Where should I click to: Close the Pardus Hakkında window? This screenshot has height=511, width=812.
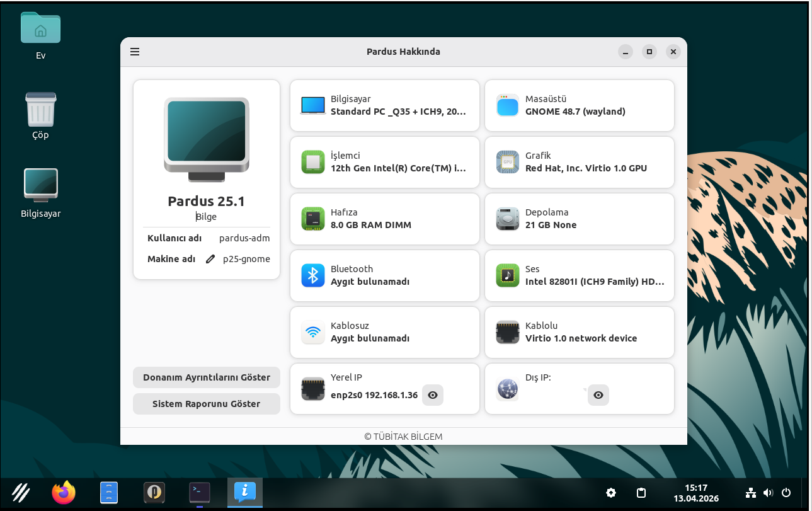click(x=673, y=52)
